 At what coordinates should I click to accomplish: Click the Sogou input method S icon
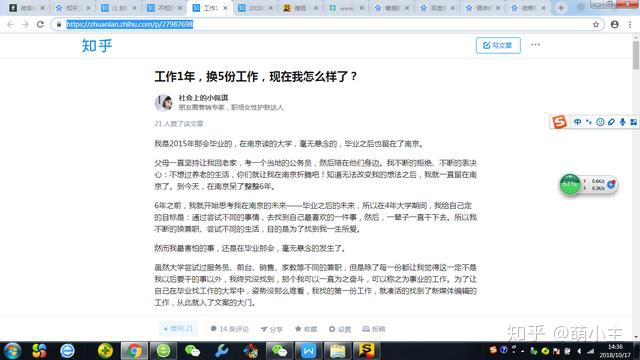coord(559,122)
